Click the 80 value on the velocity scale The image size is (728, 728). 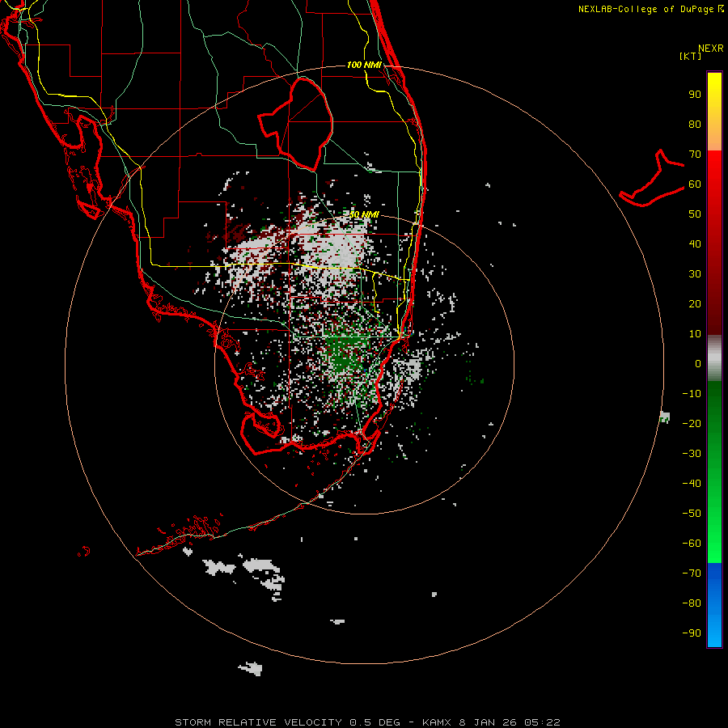[695, 124]
